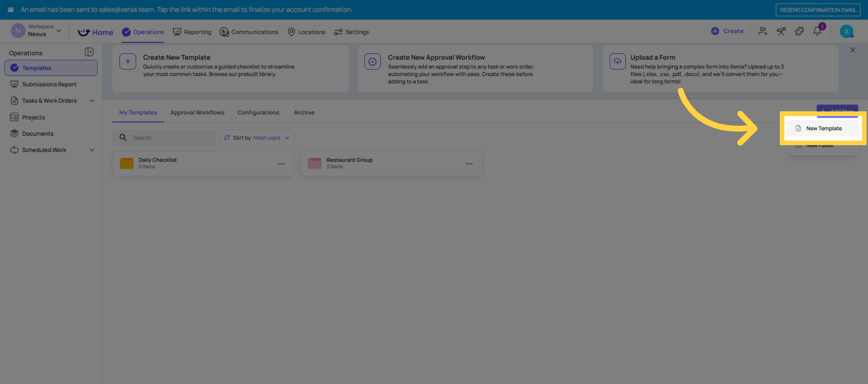Open the Daily Checklist three-dot menu
Viewport: 868px width, 384px height.
coord(281,164)
